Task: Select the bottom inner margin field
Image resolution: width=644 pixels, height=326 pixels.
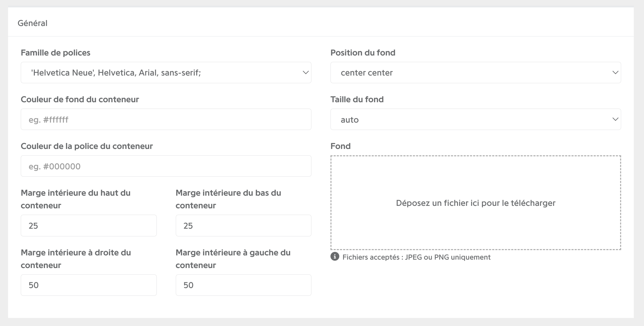Action: point(244,226)
